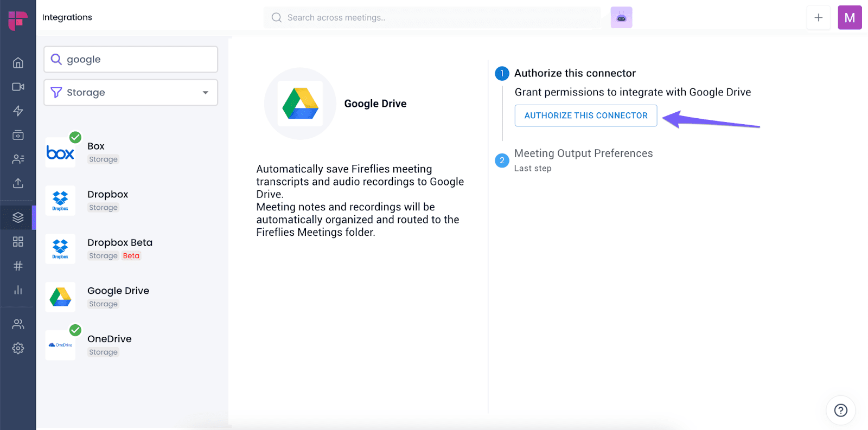Go to Home in sidebar
The height and width of the screenshot is (430, 868).
pos(18,63)
